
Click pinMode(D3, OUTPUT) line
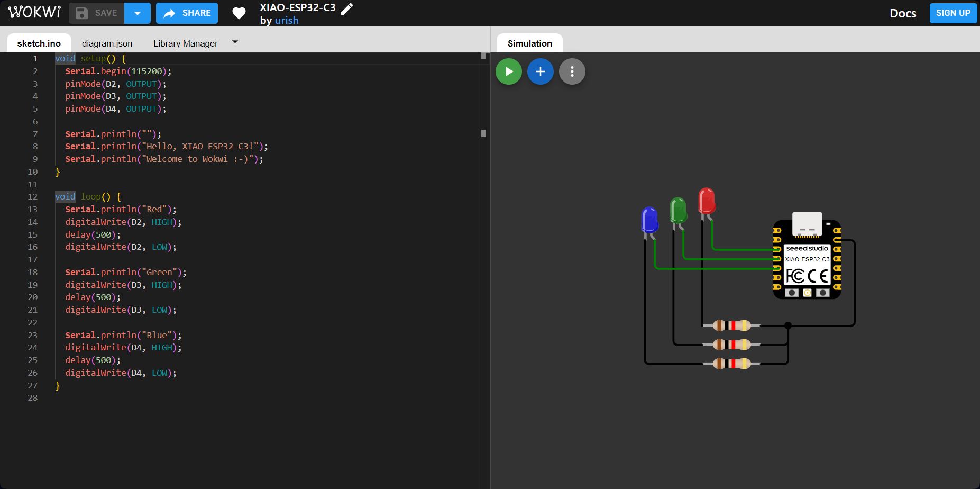coord(116,96)
